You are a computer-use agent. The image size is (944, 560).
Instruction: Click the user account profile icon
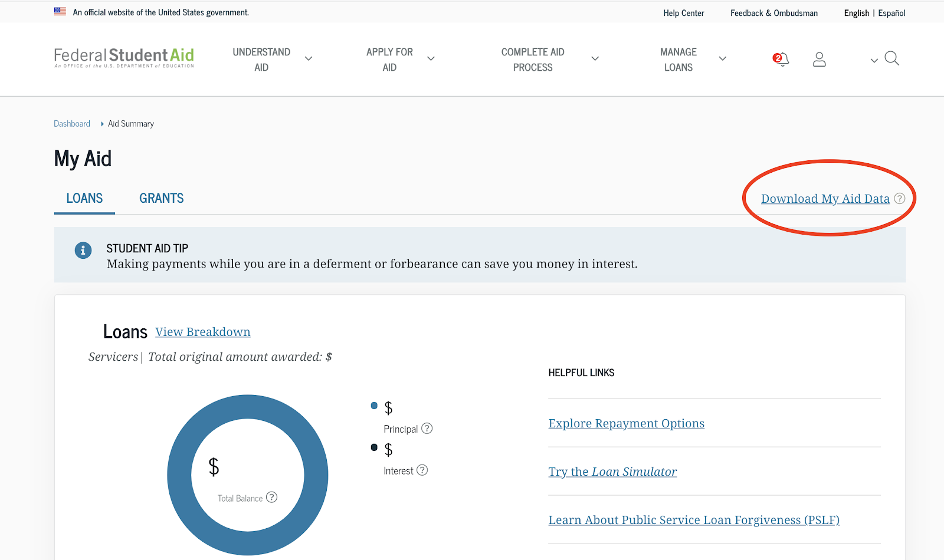tap(819, 59)
